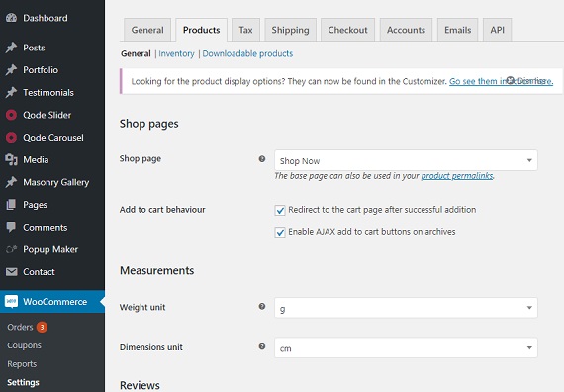Open Qode Carousel menu item

point(52,138)
